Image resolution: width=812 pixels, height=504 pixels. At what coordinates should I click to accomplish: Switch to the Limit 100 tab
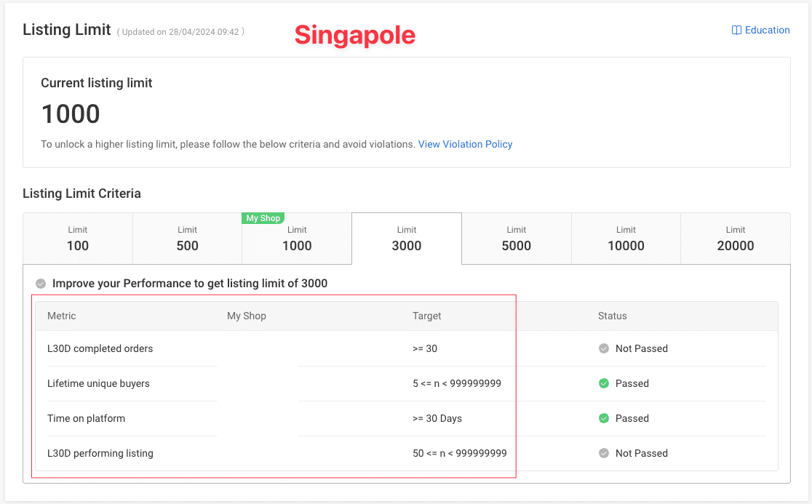(x=78, y=239)
